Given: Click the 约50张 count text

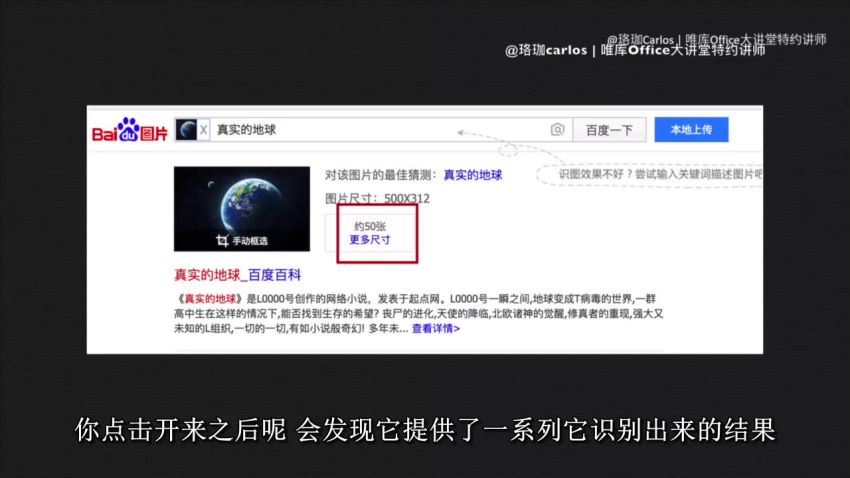Looking at the screenshot, I should [x=370, y=227].
